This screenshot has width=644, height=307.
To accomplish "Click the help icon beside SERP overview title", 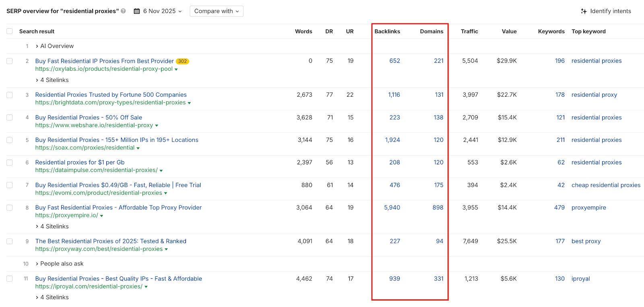I will pos(124,11).
